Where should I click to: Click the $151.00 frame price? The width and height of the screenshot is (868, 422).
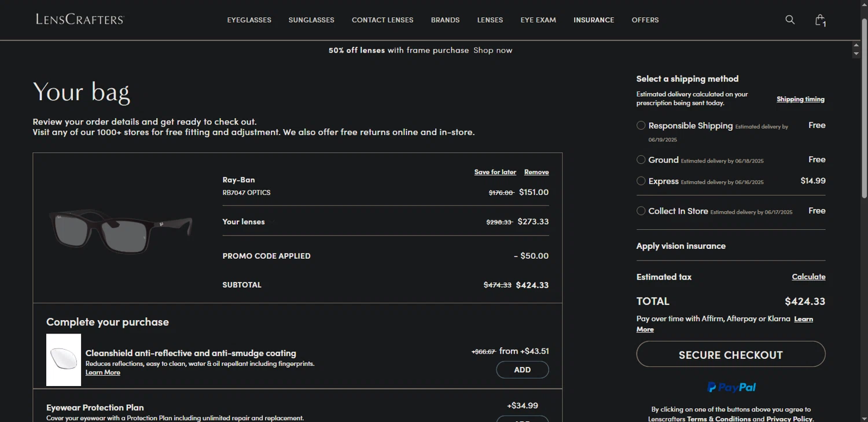(534, 192)
